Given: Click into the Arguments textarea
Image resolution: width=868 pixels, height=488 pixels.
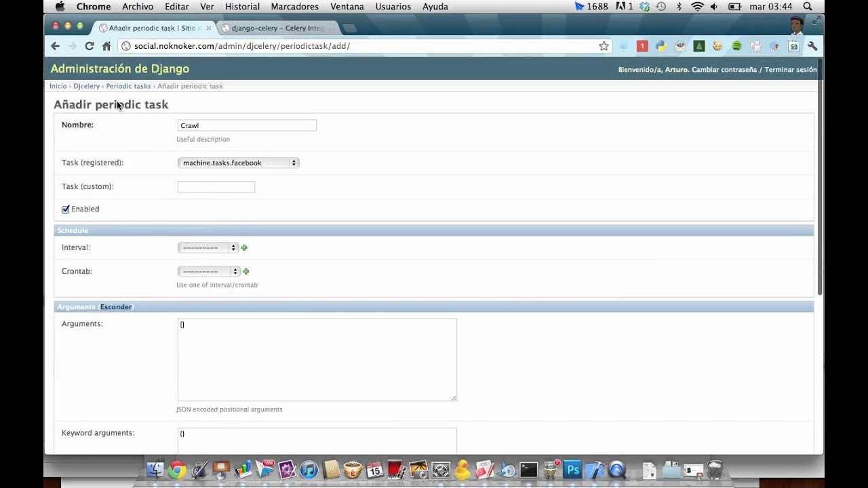Looking at the screenshot, I should pyautogui.click(x=317, y=360).
